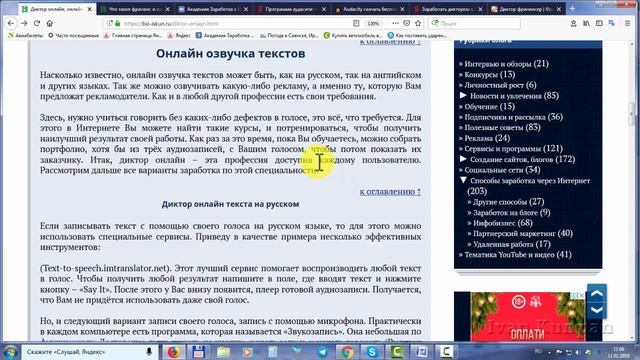Toggle the Firefox sidebar
The height and width of the screenshot is (360, 640).
(x=599, y=23)
